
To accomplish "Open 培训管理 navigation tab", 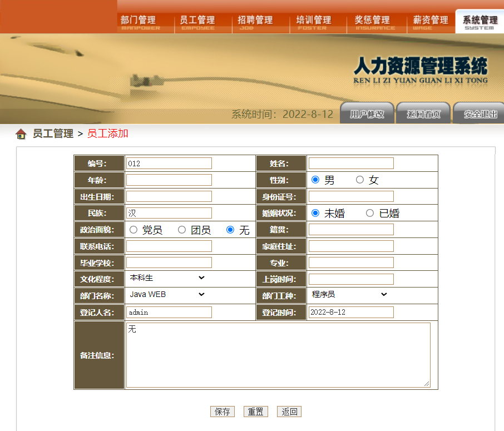I will click(x=313, y=22).
